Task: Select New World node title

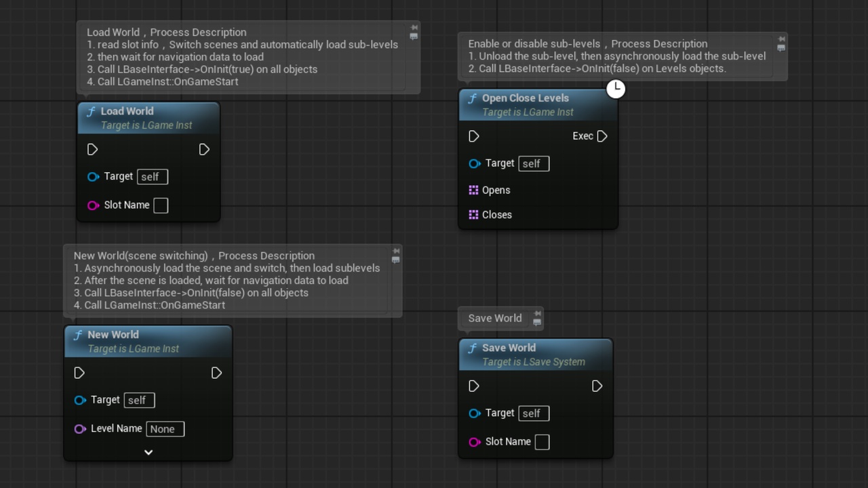Action: (x=113, y=334)
